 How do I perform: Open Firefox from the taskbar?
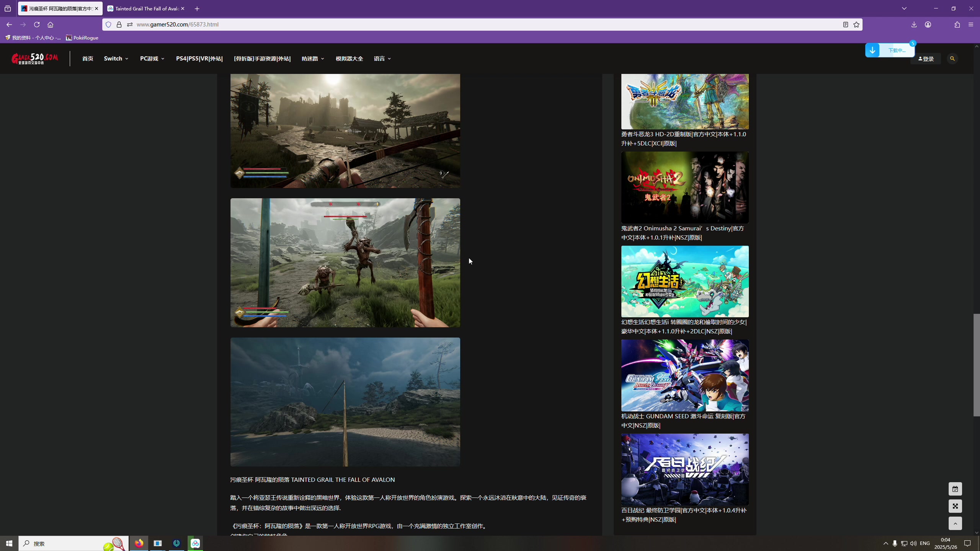pyautogui.click(x=139, y=543)
